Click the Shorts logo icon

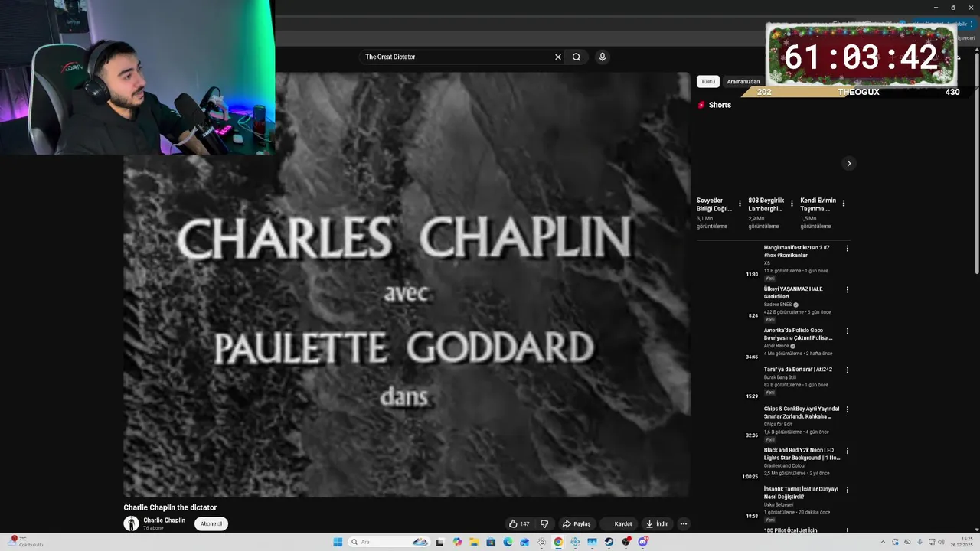coord(701,105)
